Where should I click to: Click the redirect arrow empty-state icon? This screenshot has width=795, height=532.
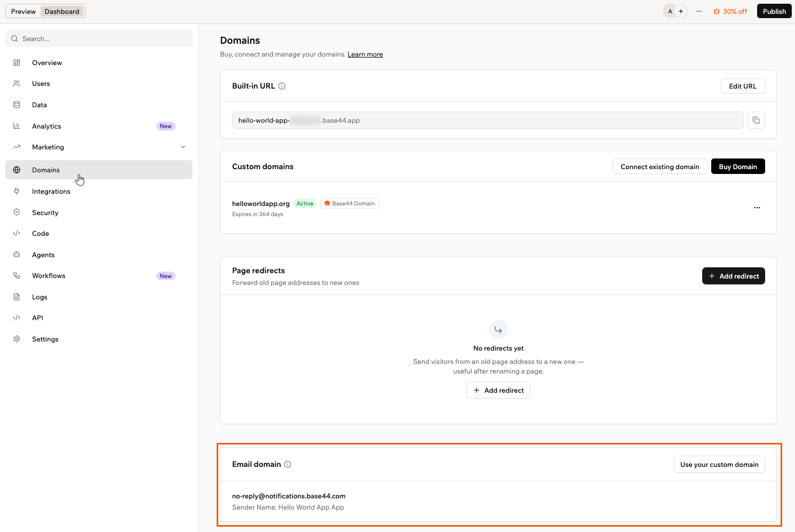coord(498,330)
